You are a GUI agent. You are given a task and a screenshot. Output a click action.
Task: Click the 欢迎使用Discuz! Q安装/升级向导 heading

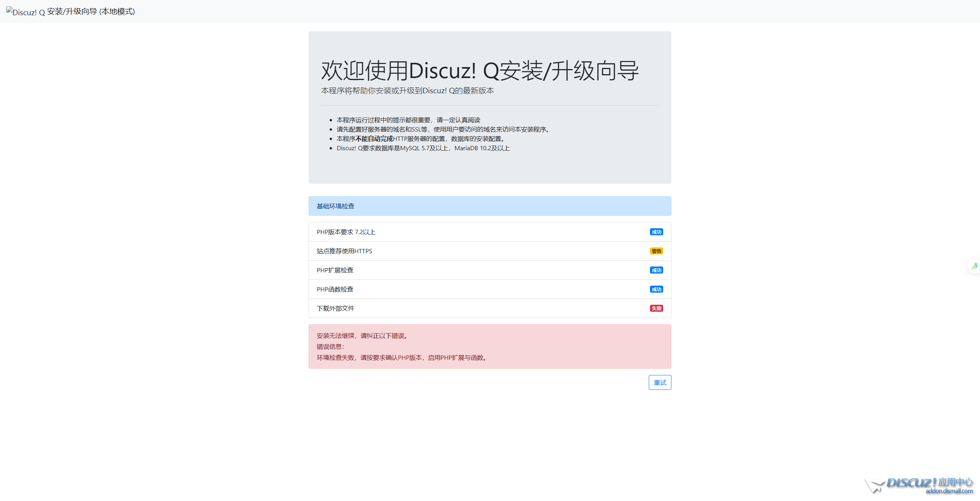[480, 71]
